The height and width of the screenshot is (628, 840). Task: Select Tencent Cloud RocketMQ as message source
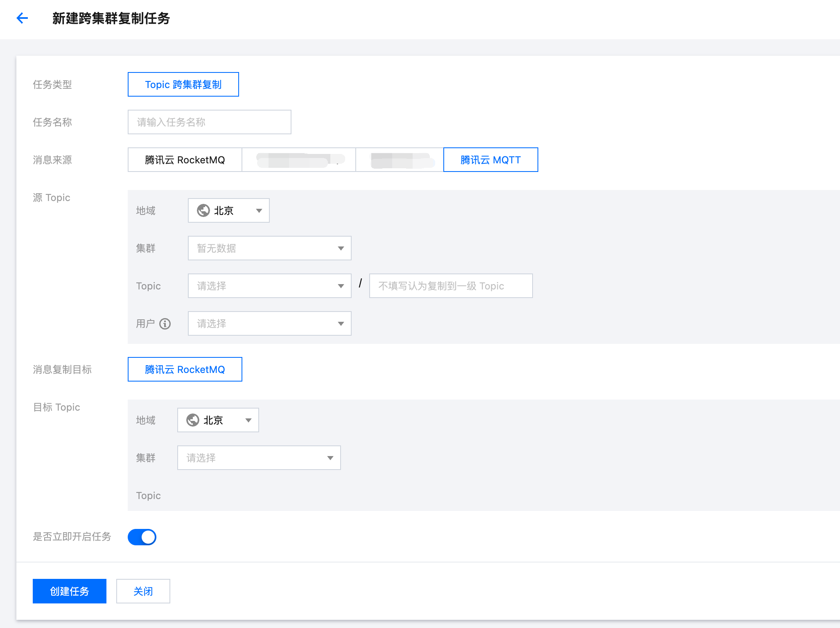(185, 160)
